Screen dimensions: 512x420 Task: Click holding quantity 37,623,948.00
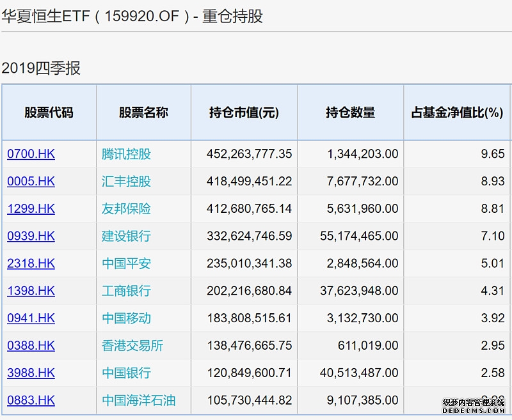359,291
